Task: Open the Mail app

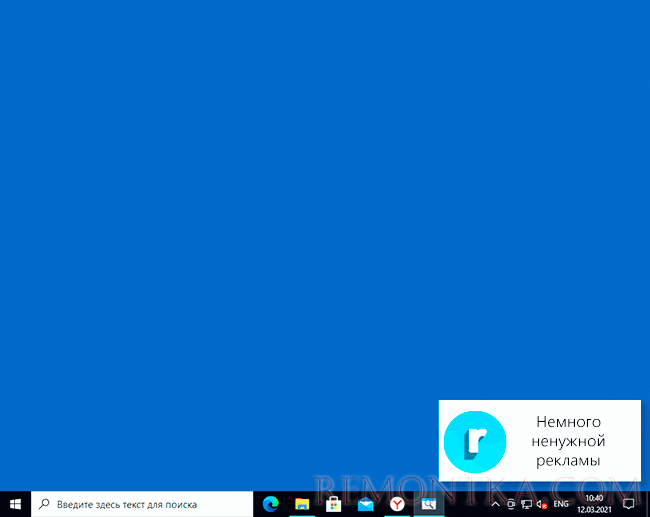Action: click(x=365, y=504)
